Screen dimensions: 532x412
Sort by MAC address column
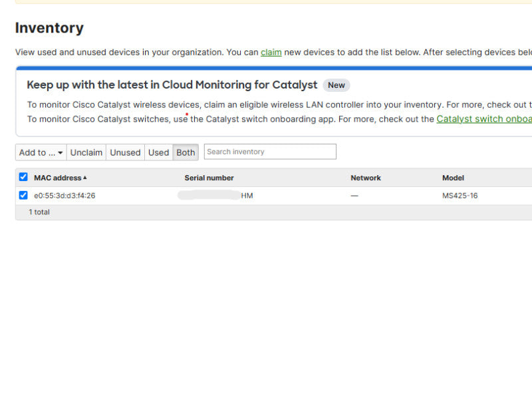61,178
